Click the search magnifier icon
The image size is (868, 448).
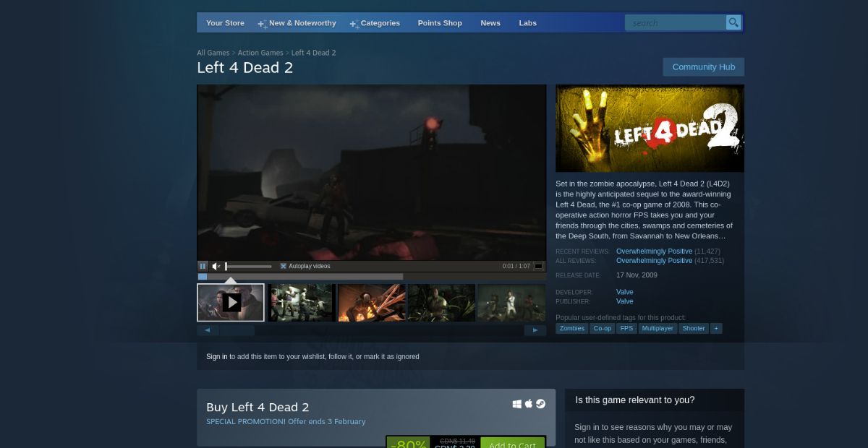pyautogui.click(x=733, y=22)
